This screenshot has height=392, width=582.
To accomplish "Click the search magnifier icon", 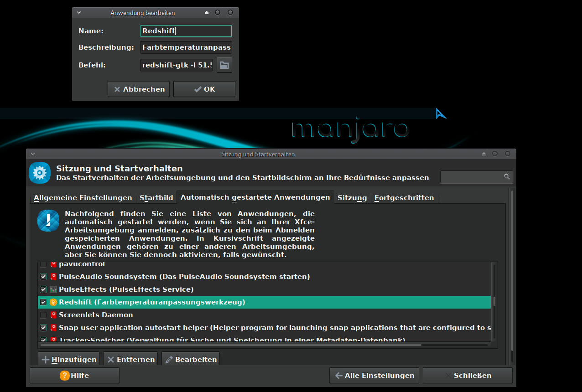I will coord(507,177).
